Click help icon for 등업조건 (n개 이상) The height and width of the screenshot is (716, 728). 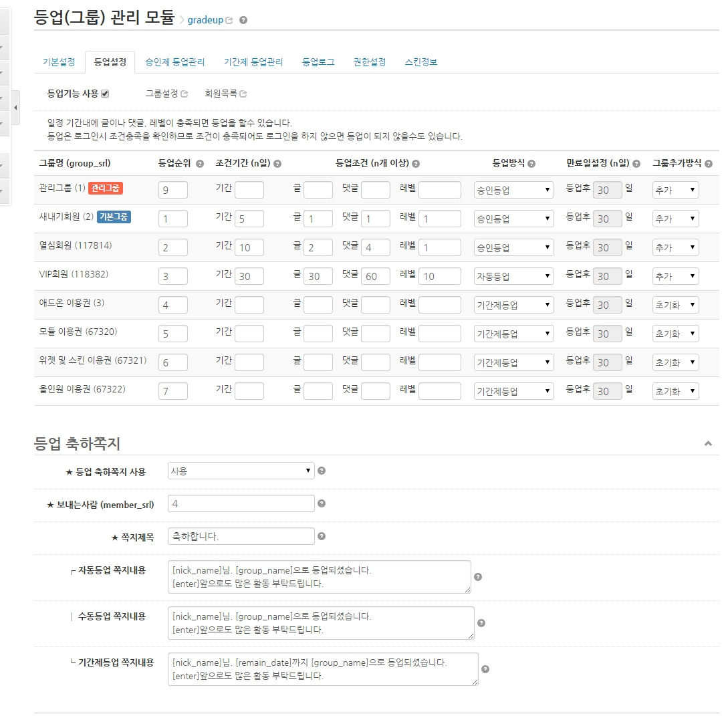coord(416,163)
